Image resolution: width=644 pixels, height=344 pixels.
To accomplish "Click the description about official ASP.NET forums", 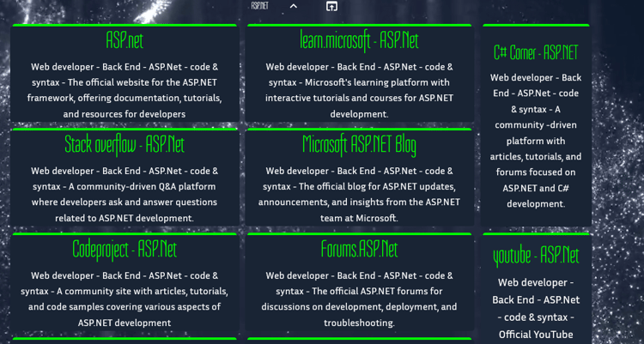I will pos(360,299).
